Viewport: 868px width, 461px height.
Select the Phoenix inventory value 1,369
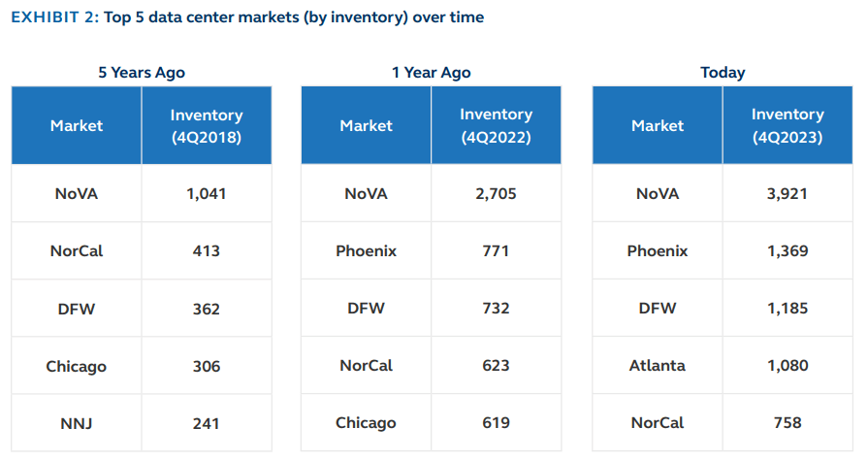click(788, 251)
